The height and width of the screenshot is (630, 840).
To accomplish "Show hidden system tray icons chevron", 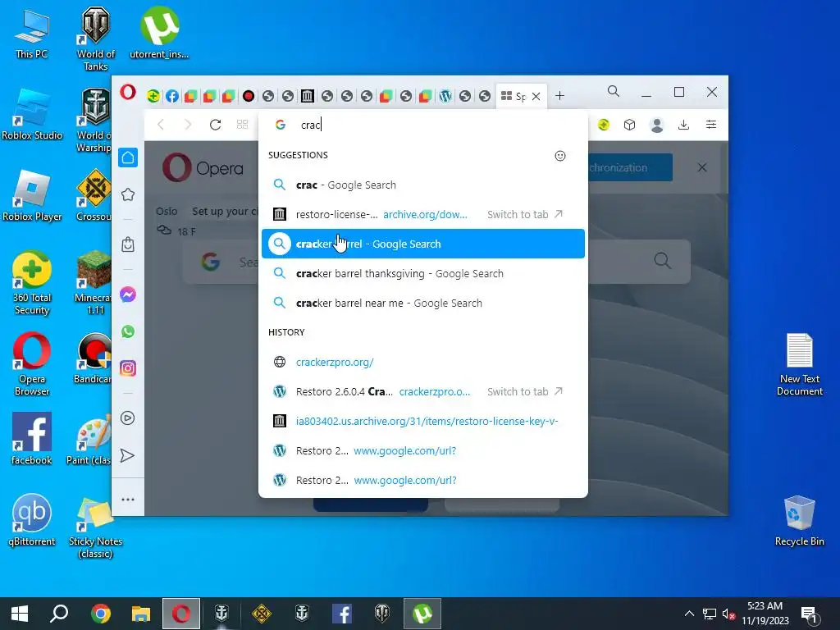I will (689, 614).
